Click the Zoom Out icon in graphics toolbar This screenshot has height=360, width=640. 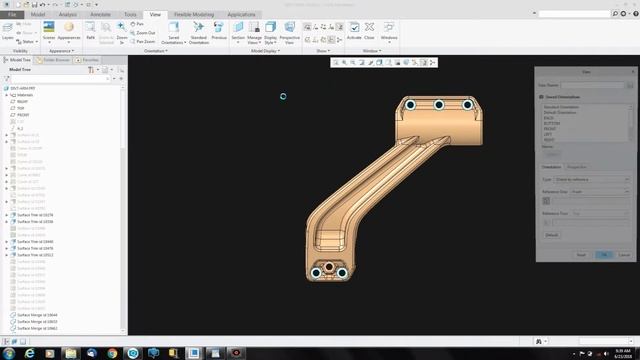pyautogui.click(x=353, y=62)
